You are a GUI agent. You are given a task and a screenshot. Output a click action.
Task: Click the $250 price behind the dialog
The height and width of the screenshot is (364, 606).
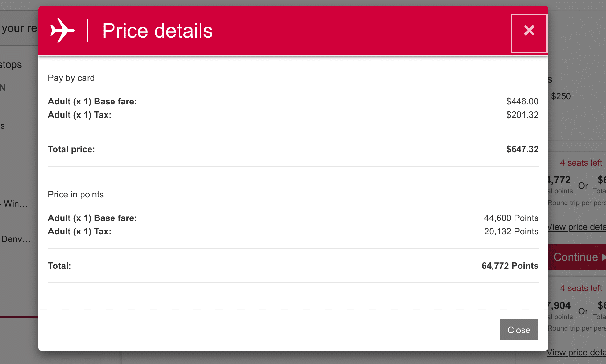point(561,96)
